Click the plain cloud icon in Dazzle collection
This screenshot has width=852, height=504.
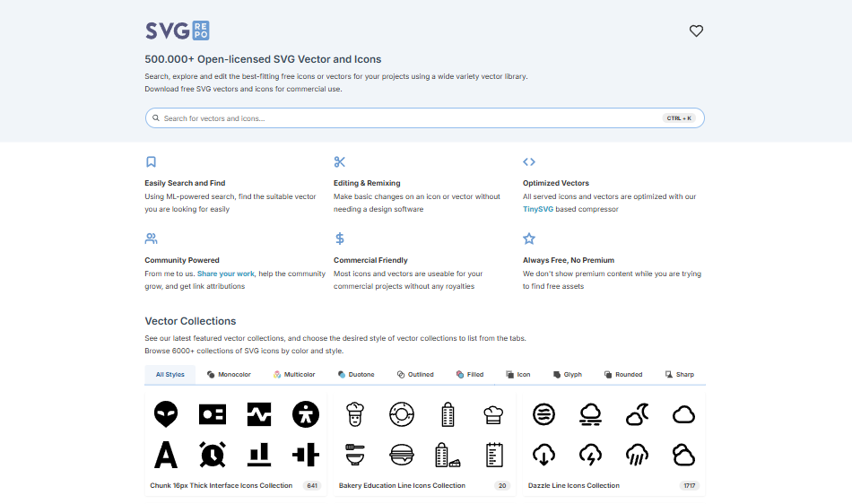pyautogui.click(x=683, y=415)
